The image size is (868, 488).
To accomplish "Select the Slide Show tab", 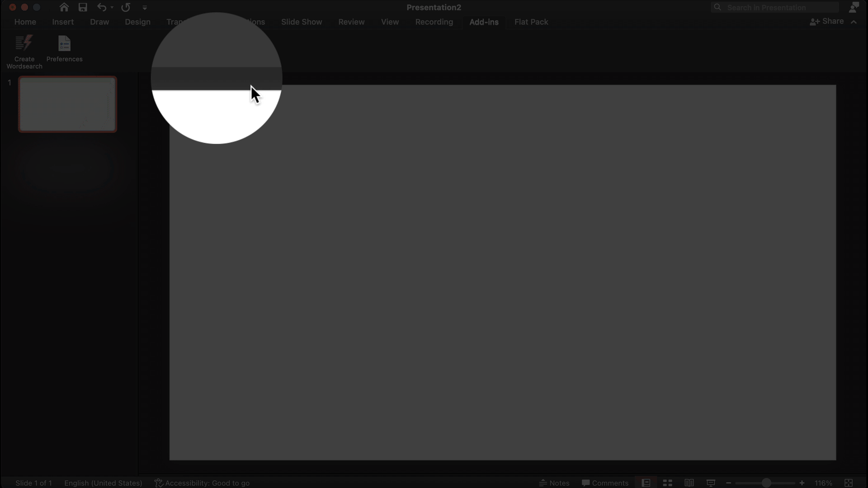I will tap(302, 22).
